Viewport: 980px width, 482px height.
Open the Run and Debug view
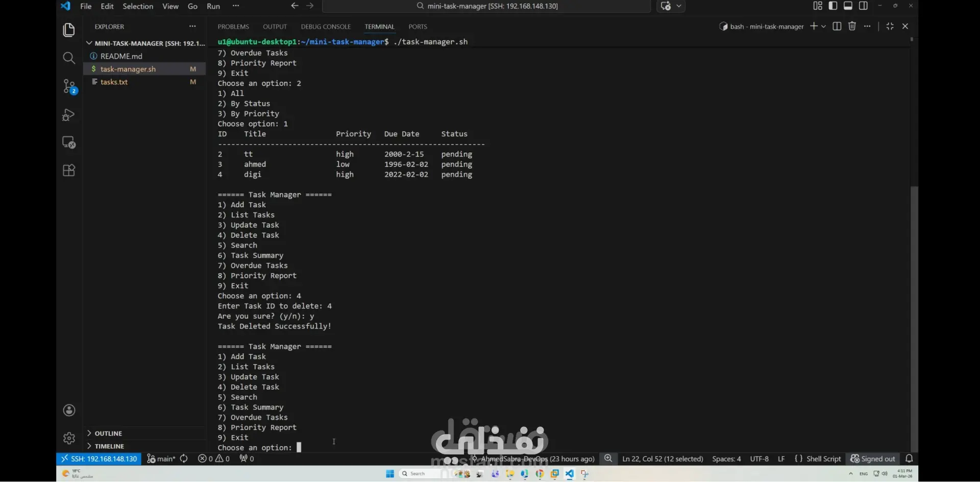coord(69,114)
